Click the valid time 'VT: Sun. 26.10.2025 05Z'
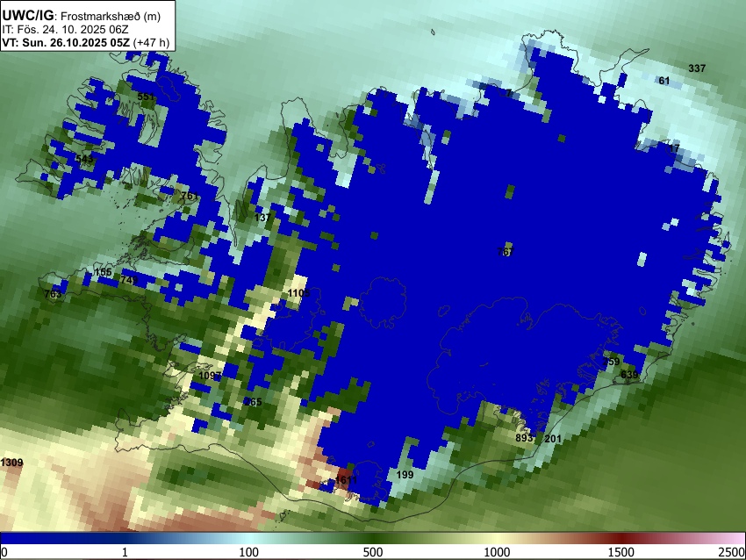The height and width of the screenshot is (560, 746). 66,42
